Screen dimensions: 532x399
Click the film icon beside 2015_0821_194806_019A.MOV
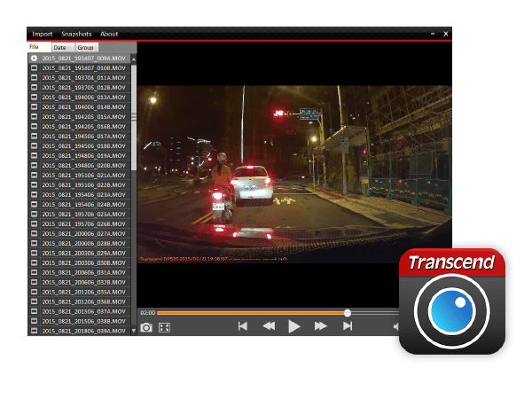click(x=35, y=156)
